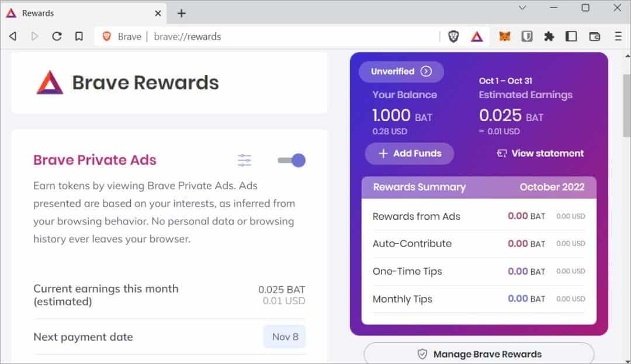Image resolution: width=631 pixels, height=364 pixels.
Task: Open Brave Private Ads settings sliders icon
Action: 245,161
